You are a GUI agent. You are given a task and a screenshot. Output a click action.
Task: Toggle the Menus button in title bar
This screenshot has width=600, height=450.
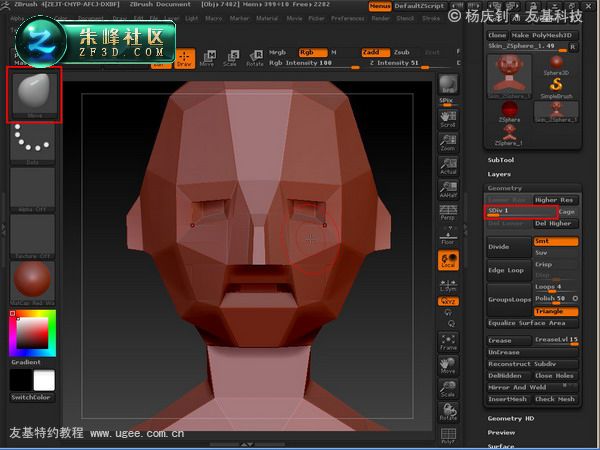[380, 6]
